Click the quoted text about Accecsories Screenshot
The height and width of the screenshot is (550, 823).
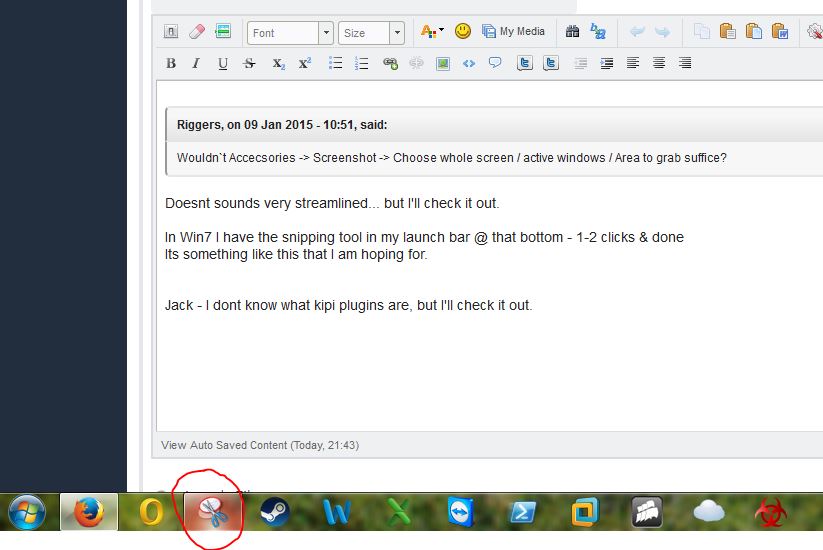(x=451, y=157)
